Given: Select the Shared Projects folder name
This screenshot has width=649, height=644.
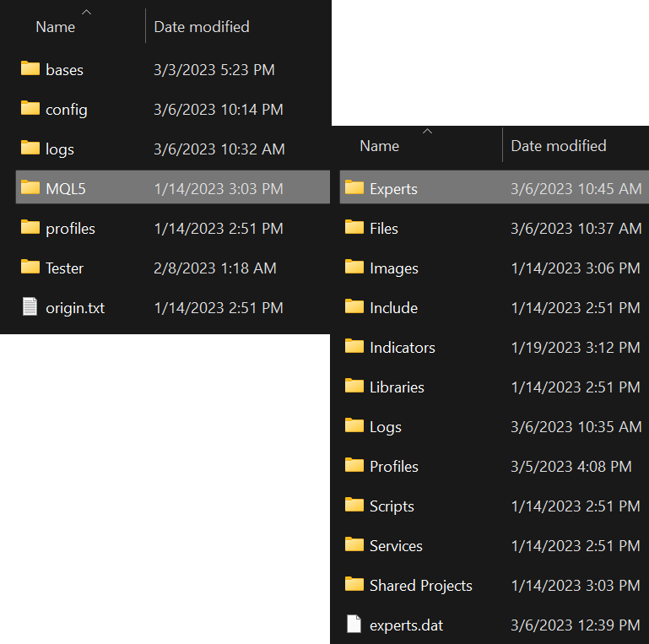Looking at the screenshot, I should [x=421, y=586].
